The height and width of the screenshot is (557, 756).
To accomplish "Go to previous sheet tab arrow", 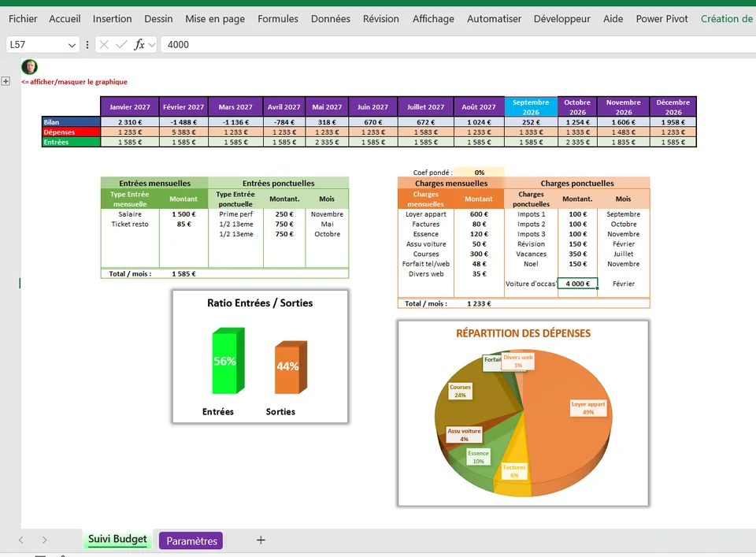I will pyautogui.click(x=20, y=540).
